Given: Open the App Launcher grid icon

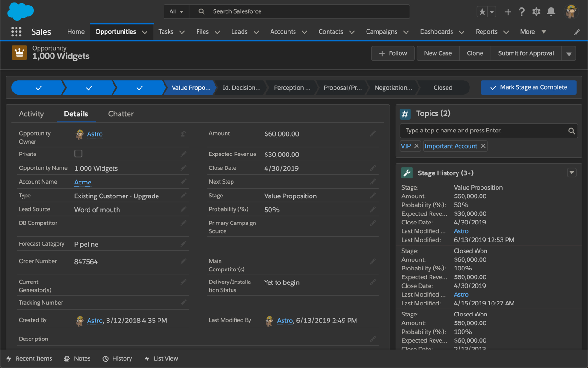Looking at the screenshot, I should coord(17,32).
